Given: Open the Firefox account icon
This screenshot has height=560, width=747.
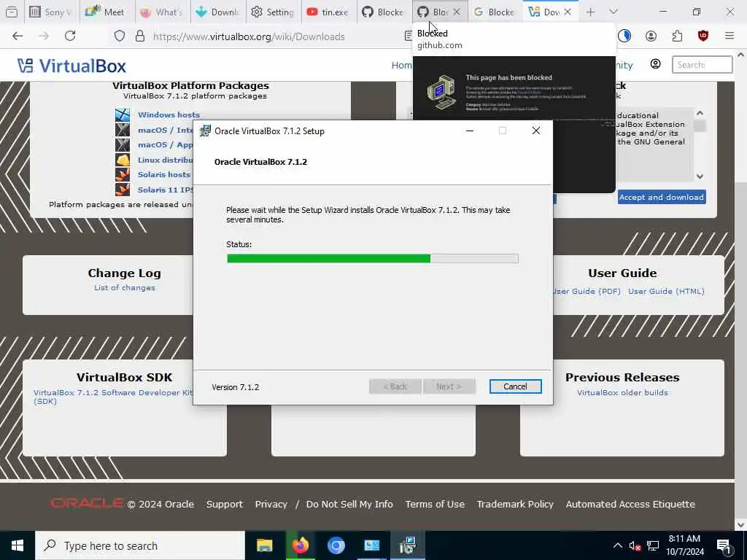Looking at the screenshot, I should (x=651, y=36).
